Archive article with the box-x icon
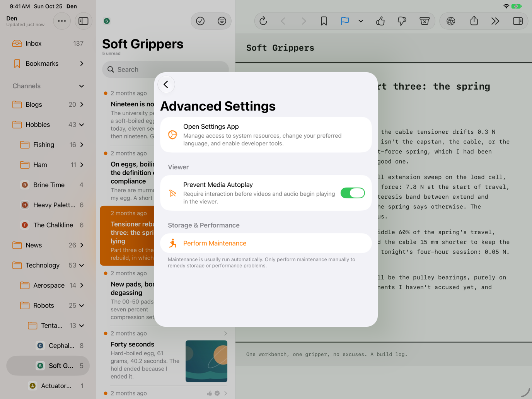Image resolution: width=532 pixels, height=399 pixels. tap(425, 21)
